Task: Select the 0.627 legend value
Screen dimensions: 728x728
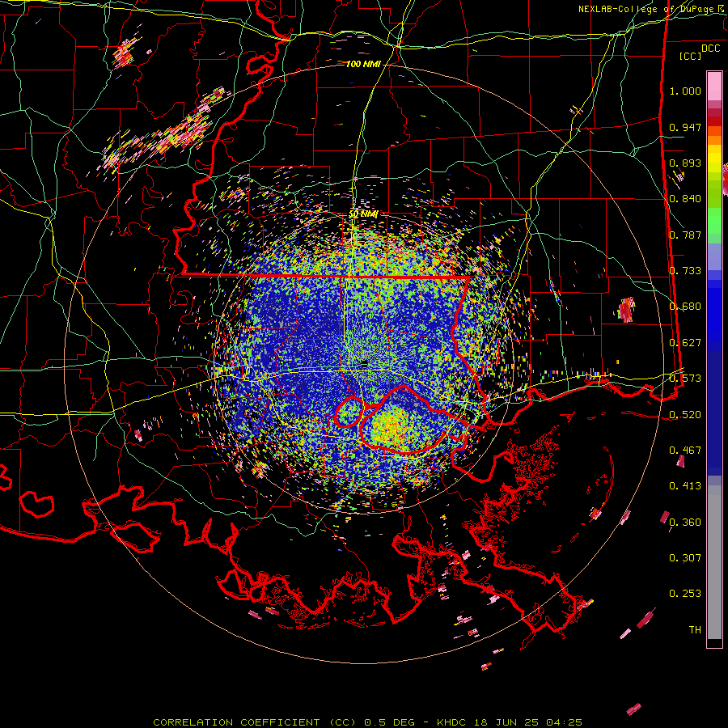Action: [x=685, y=343]
